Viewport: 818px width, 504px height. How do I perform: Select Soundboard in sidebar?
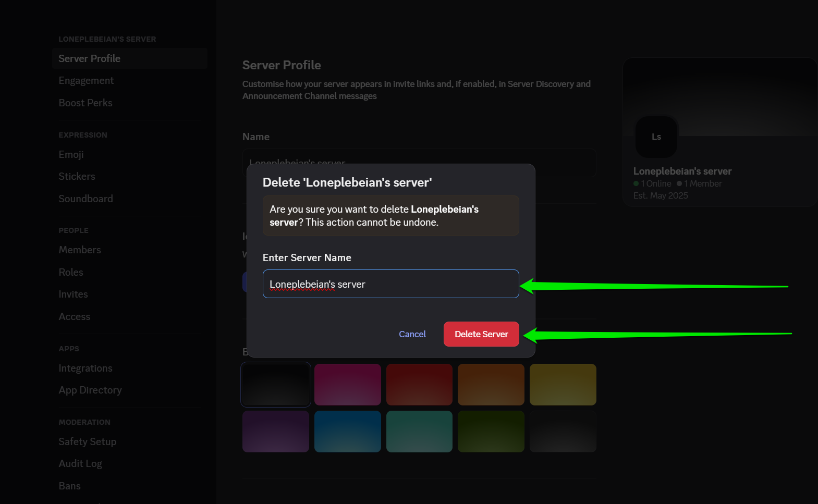point(86,199)
